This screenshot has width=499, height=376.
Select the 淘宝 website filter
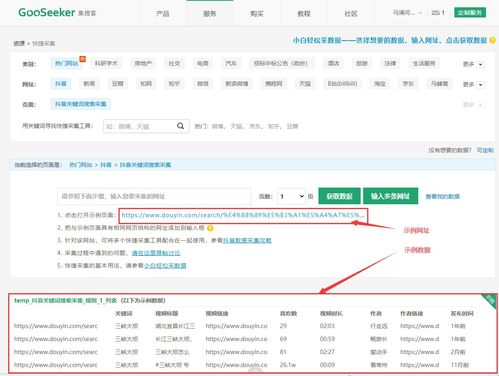(380, 84)
